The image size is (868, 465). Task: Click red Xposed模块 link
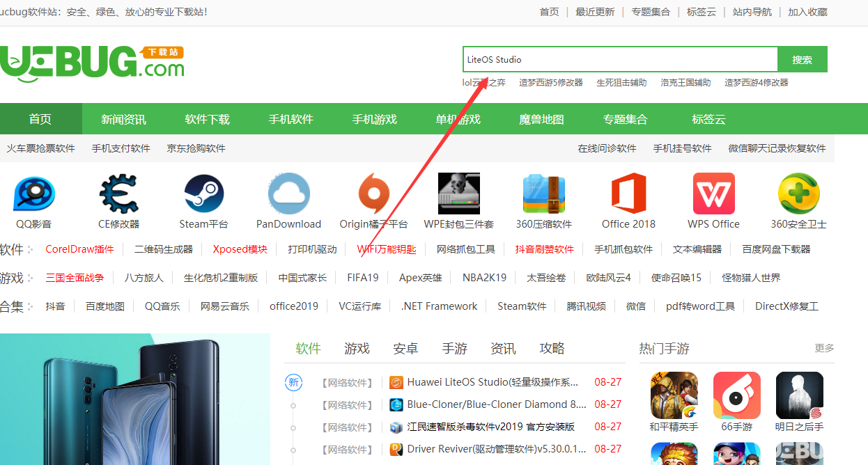pyautogui.click(x=240, y=249)
